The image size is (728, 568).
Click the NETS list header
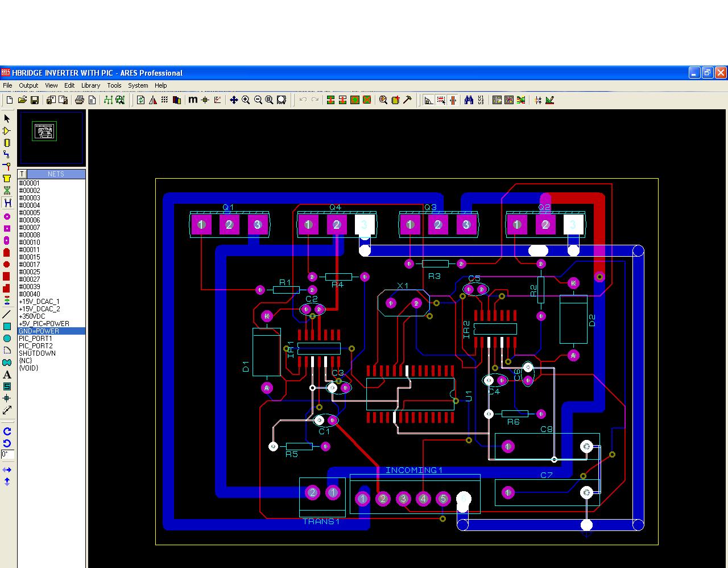pyautogui.click(x=56, y=174)
